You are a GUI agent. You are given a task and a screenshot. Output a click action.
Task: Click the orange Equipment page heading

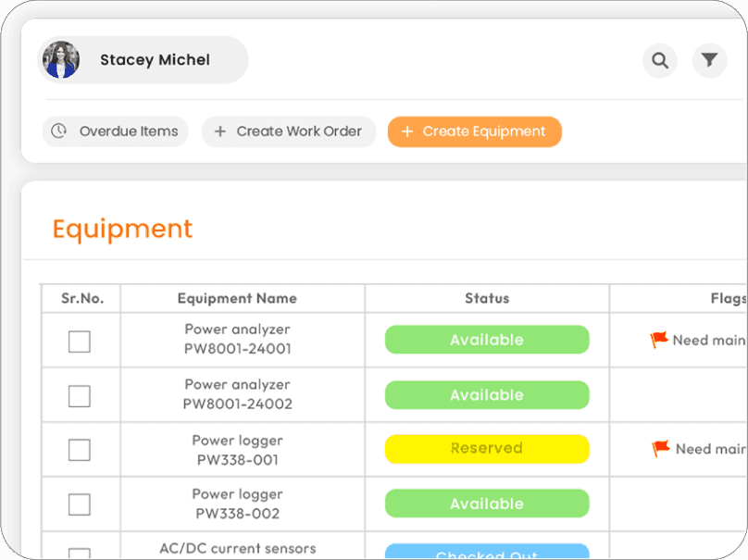click(x=122, y=230)
